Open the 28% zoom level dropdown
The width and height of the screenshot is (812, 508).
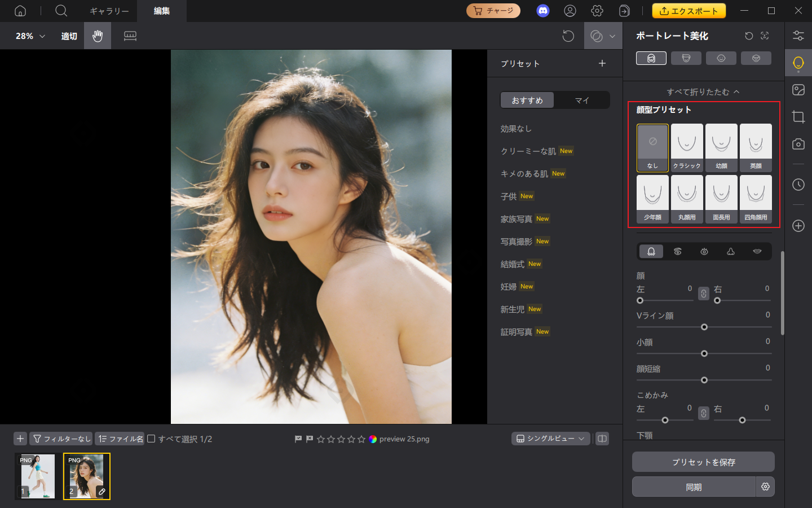click(27, 36)
